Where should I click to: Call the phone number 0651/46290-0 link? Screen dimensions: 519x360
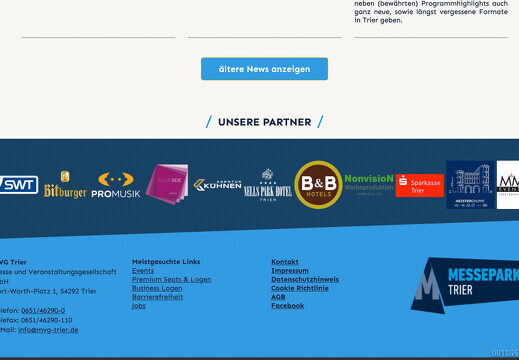[x=43, y=310]
